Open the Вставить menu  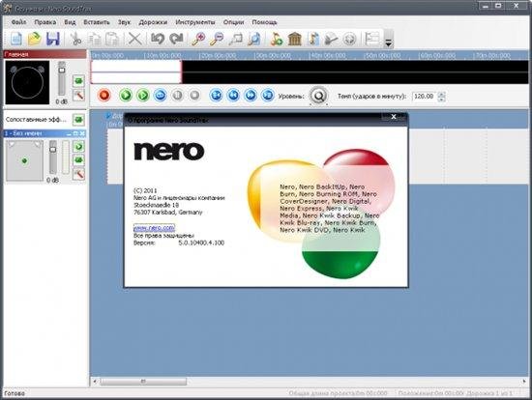click(x=97, y=22)
